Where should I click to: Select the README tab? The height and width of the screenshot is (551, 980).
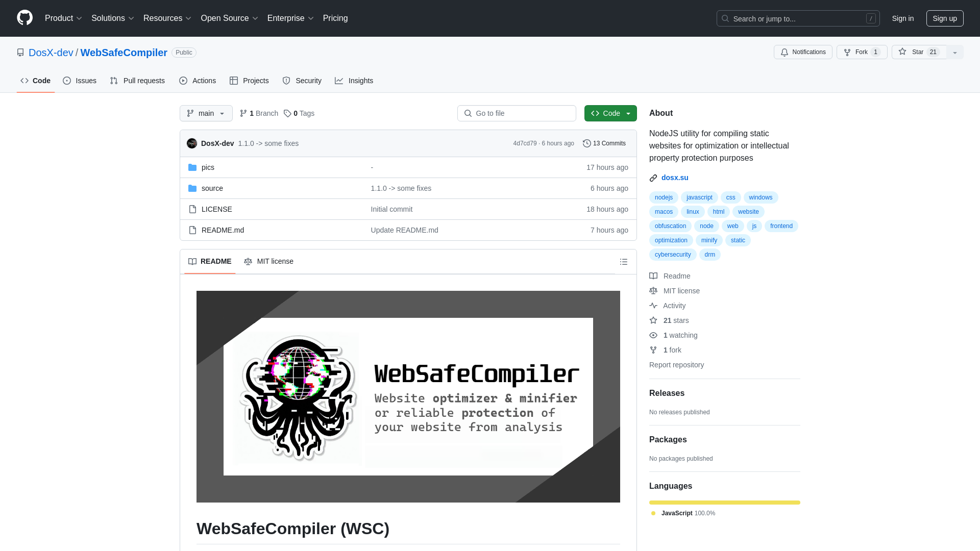(x=210, y=261)
